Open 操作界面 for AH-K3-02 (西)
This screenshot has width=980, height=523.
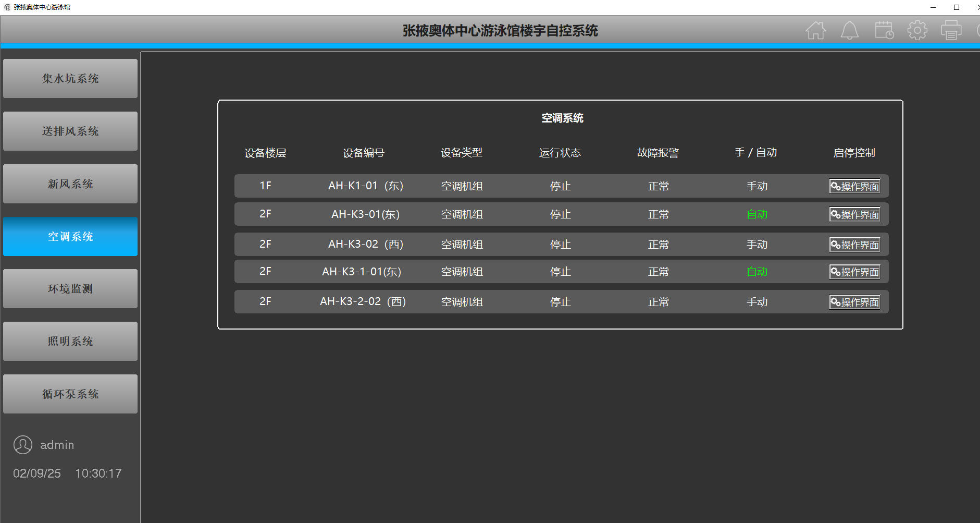click(x=854, y=245)
